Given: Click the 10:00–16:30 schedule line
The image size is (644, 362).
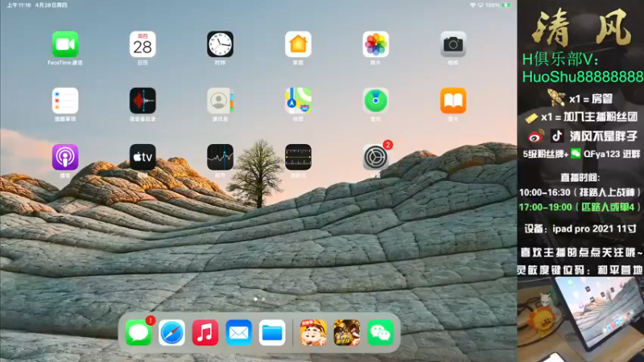Looking at the screenshot, I should tap(580, 192).
